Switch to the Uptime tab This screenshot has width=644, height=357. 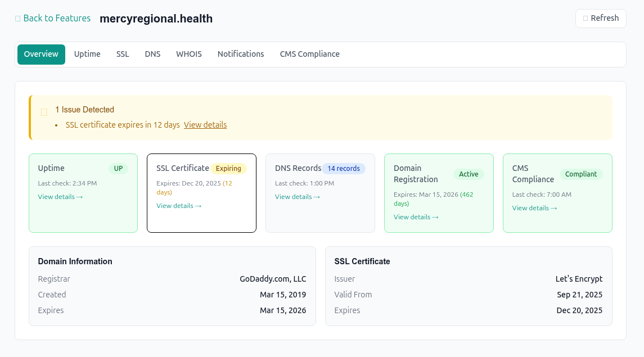pos(87,54)
